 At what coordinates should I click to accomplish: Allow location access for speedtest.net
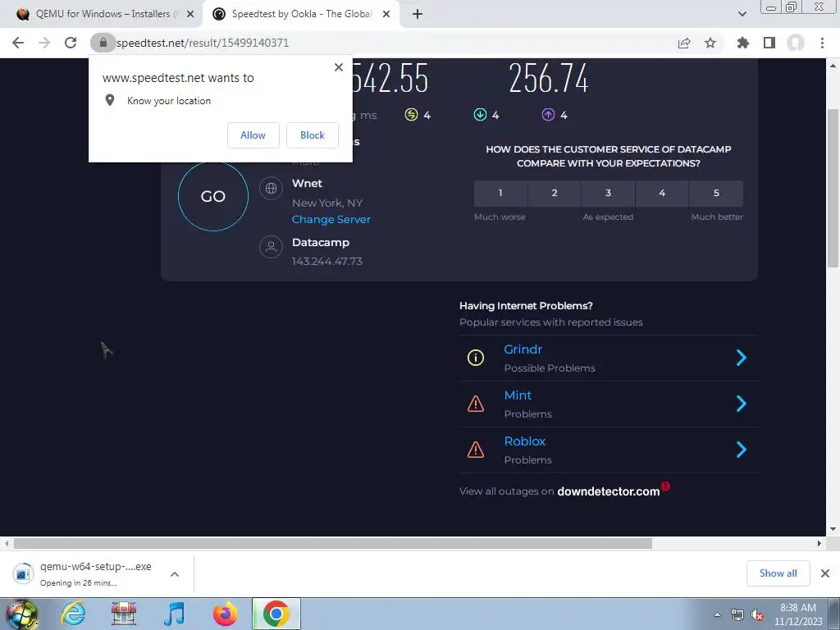pyautogui.click(x=253, y=135)
